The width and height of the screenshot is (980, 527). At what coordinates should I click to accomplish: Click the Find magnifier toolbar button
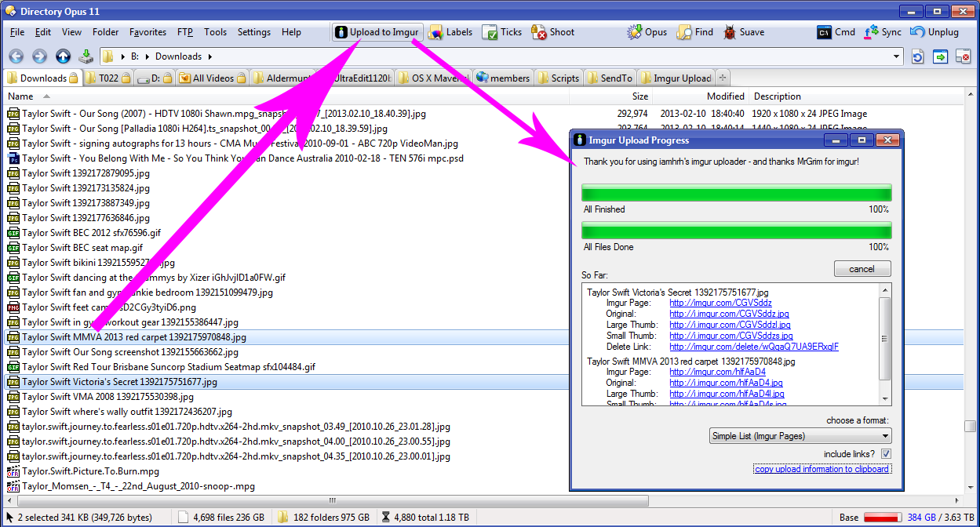695,32
